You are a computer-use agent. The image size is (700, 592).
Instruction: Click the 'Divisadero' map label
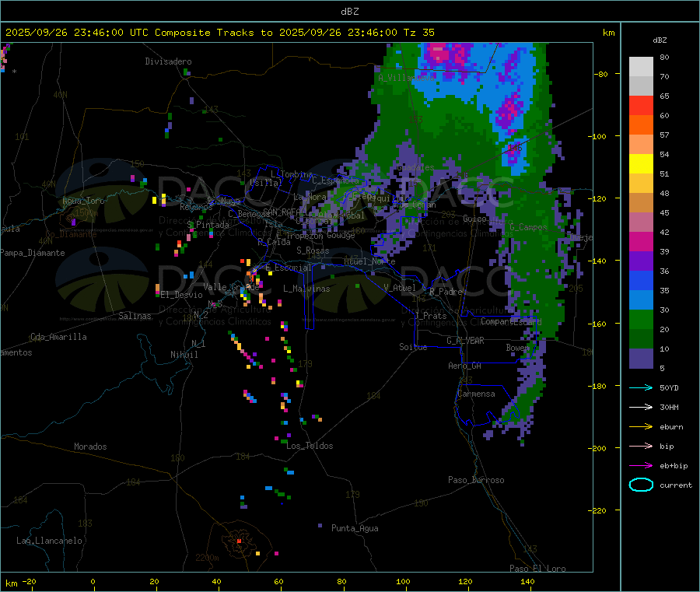168,61
